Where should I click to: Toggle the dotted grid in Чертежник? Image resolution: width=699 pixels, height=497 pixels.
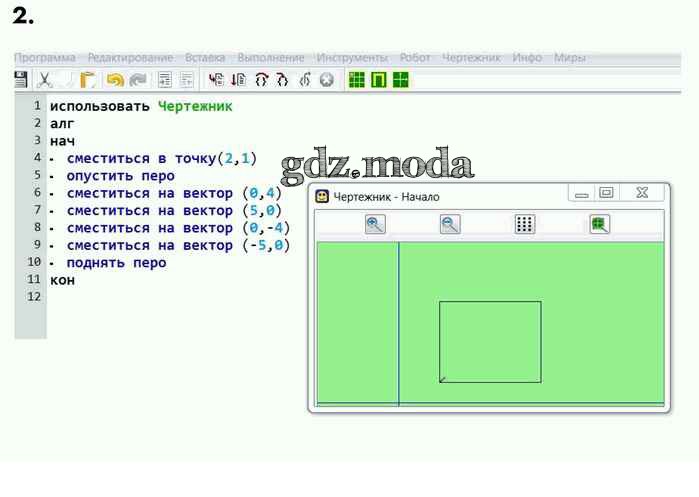(525, 224)
